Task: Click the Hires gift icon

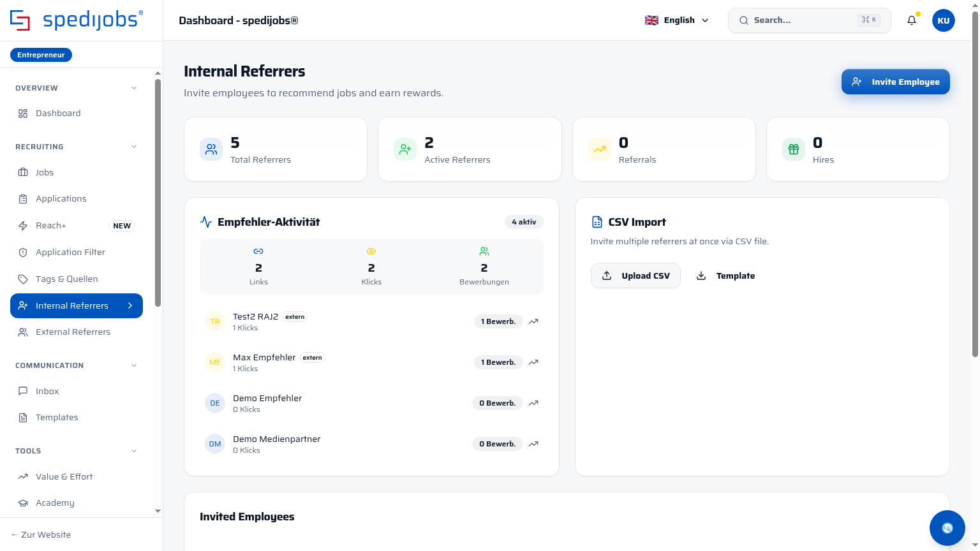Action: [x=794, y=149]
